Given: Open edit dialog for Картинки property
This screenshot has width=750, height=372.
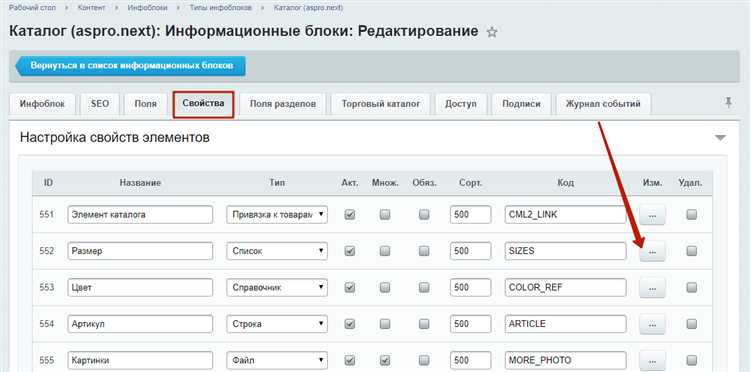Looking at the screenshot, I should tap(652, 360).
